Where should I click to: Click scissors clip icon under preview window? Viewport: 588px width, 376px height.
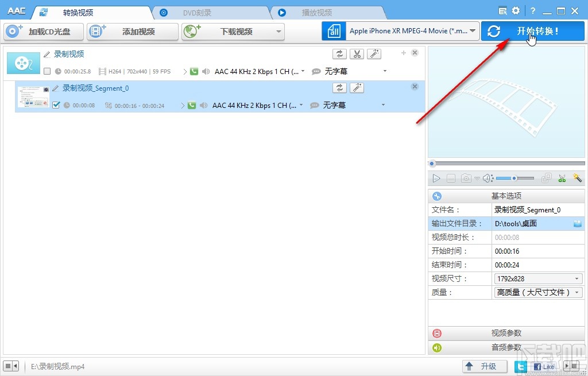tap(562, 178)
